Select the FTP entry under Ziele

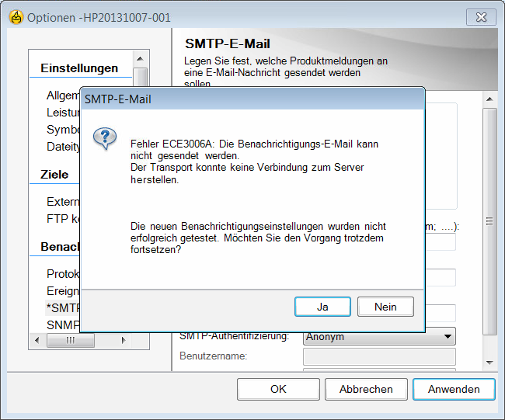(x=63, y=218)
